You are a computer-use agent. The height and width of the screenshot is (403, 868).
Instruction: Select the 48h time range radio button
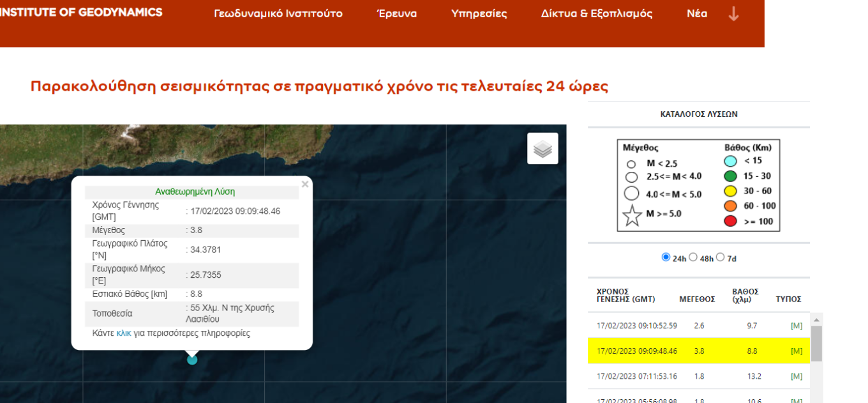[x=693, y=257]
